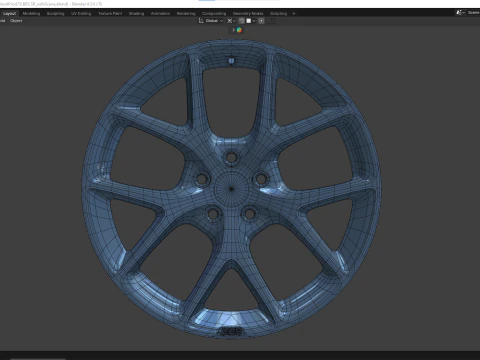Click the colorful cube add-on icon
Image resolution: width=480 pixels, height=360 pixels.
coord(239,30)
